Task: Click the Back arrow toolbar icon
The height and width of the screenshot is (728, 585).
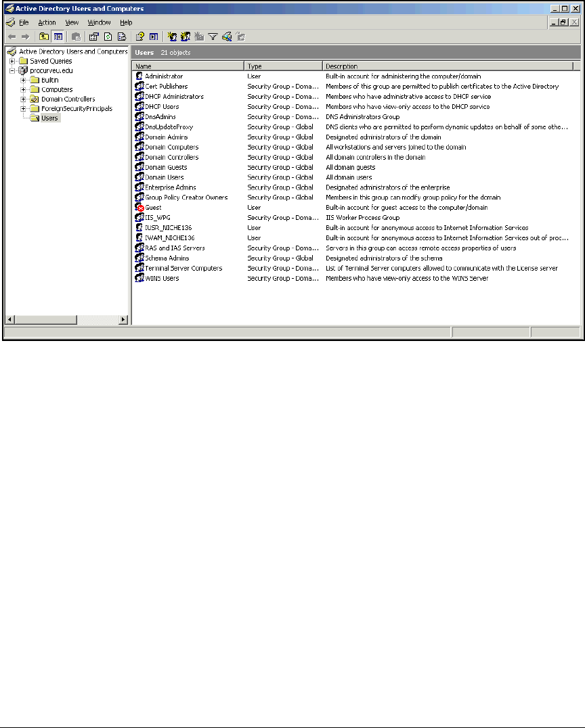Action: pyautogui.click(x=12, y=37)
